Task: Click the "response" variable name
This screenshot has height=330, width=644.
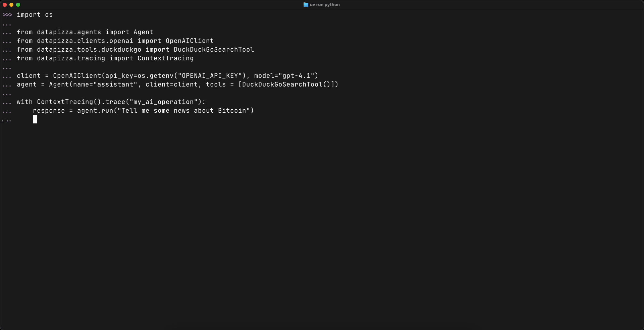Action: pos(49,111)
